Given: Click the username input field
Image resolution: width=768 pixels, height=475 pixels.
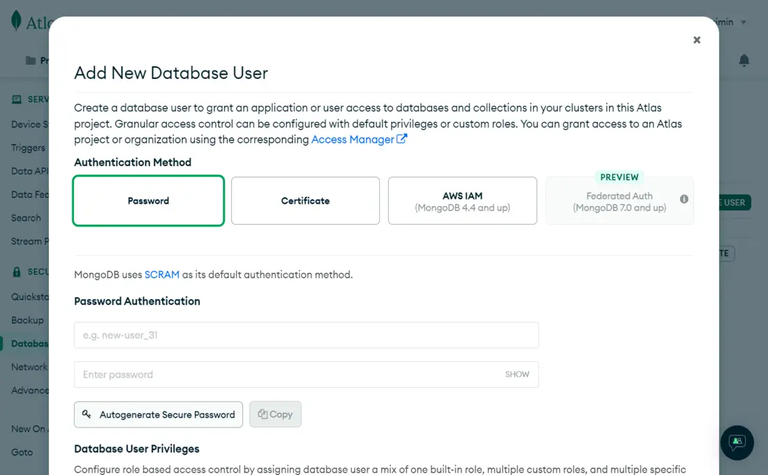Looking at the screenshot, I should (x=306, y=335).
